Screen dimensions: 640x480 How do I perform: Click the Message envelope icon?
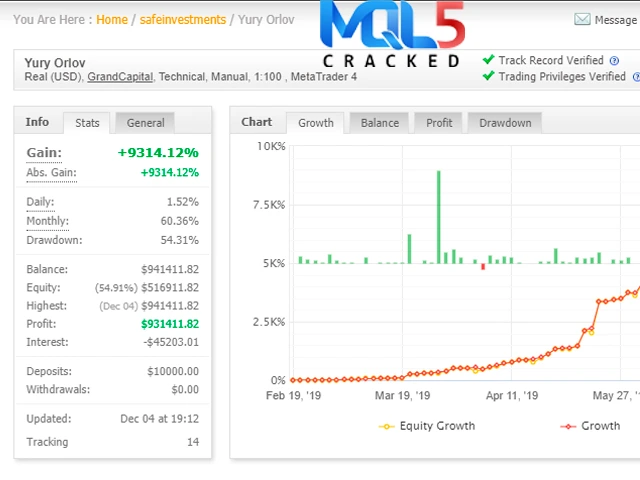[x=582, y=19]
